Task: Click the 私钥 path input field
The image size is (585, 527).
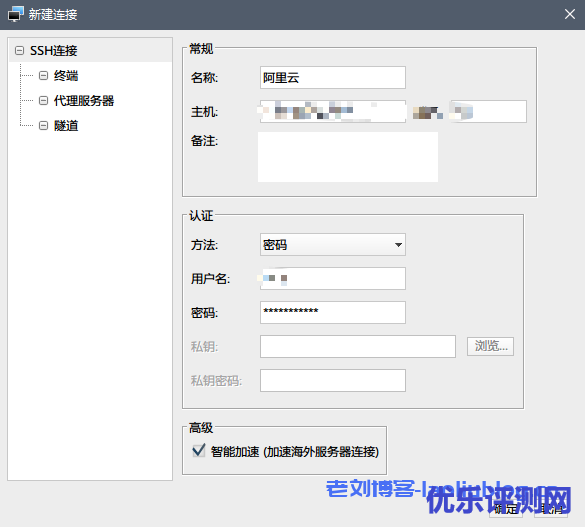Action: point(358,346)
